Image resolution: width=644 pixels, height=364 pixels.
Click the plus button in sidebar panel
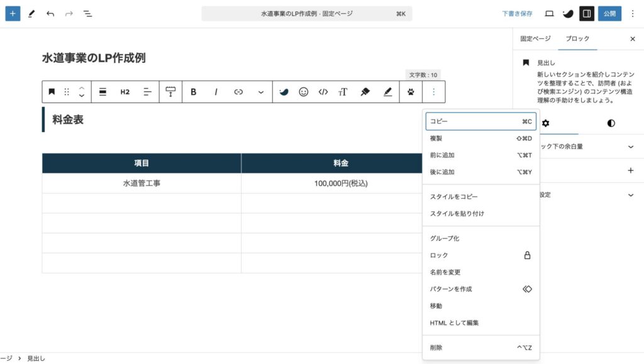[x=630, y=170]
